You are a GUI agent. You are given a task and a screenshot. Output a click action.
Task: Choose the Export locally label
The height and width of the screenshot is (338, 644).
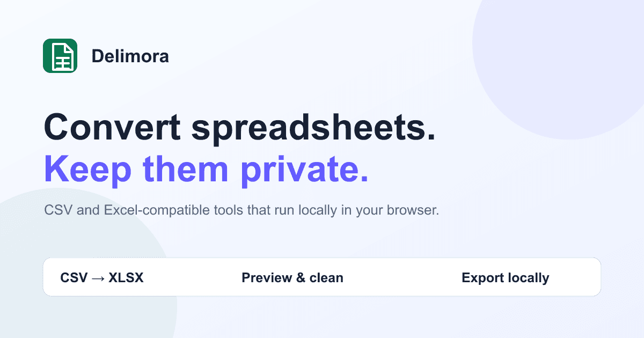tap(506, 278)
